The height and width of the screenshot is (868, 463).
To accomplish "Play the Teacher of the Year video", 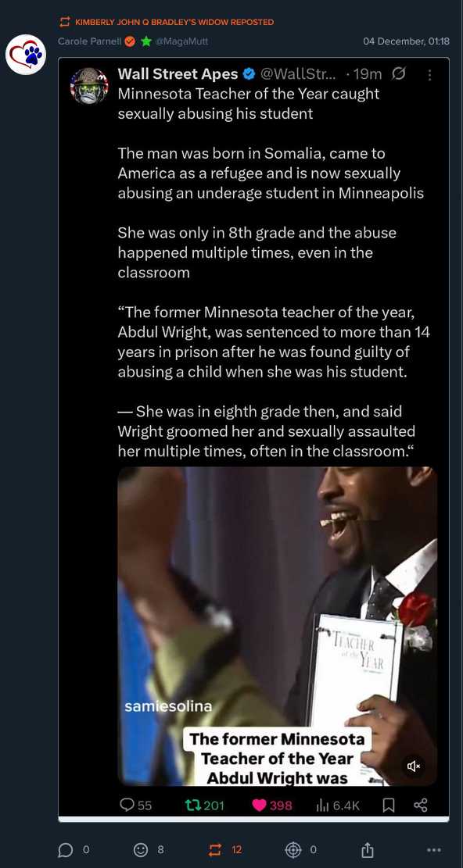I will 277,626.
